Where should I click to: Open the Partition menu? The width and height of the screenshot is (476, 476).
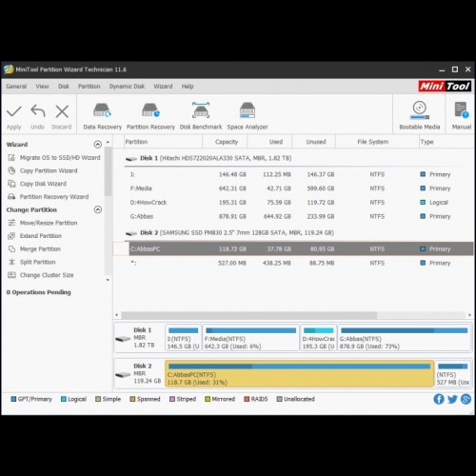(89, 87)
